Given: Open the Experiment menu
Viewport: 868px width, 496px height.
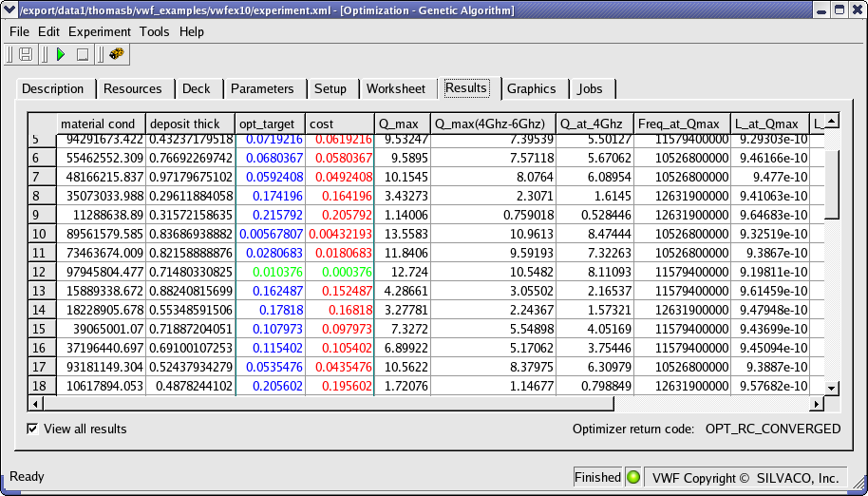Looking at the screenshot, I should (x=100, y=31).
